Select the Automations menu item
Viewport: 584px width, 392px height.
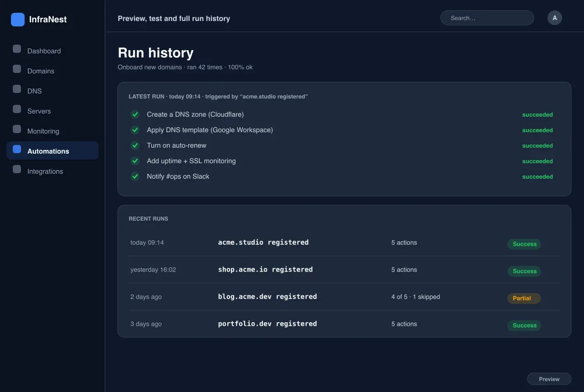click(52, 150)
